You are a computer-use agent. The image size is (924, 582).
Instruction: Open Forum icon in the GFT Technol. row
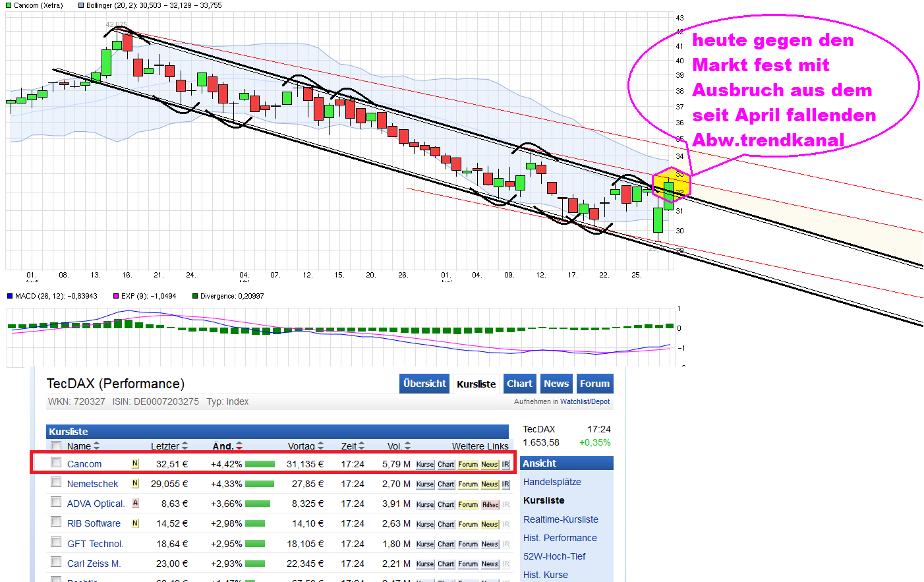(468, 544)
